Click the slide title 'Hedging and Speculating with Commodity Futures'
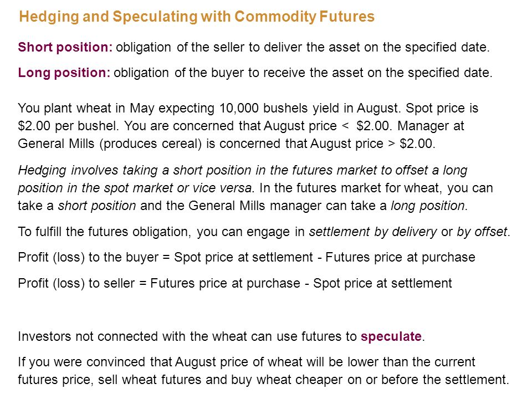 (x=197, y=17)
